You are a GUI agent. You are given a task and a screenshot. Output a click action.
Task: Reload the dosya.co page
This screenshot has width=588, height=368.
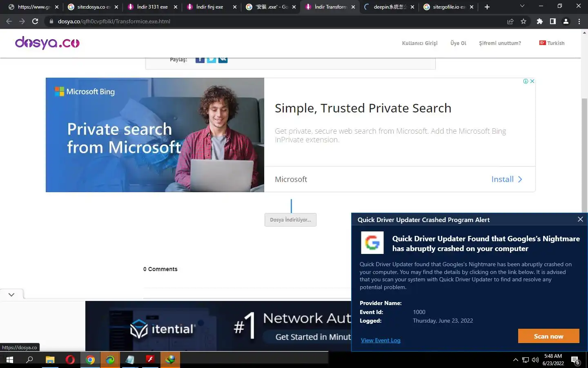[35, 21]
